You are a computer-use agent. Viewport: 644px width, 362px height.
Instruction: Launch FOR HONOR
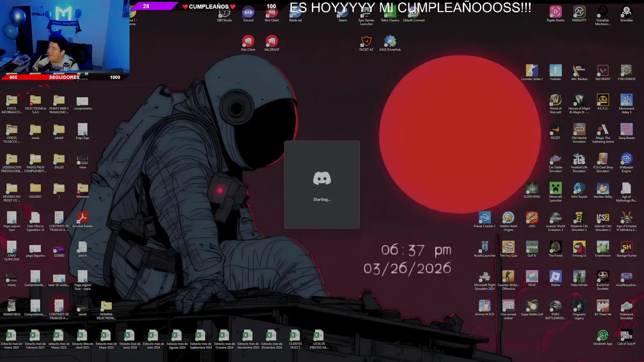[626, 72]
